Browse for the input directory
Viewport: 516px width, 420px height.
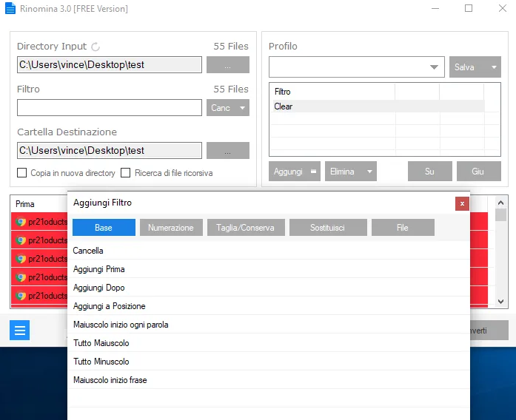click(228, 64)
